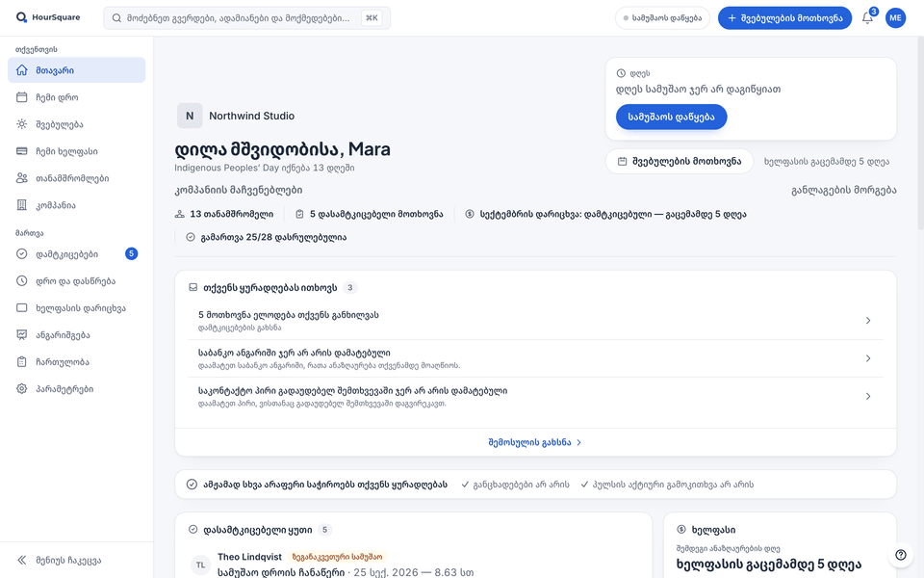Open the help question mark icon
Viewport: 924px width, 578px height.
pos(901,555)
